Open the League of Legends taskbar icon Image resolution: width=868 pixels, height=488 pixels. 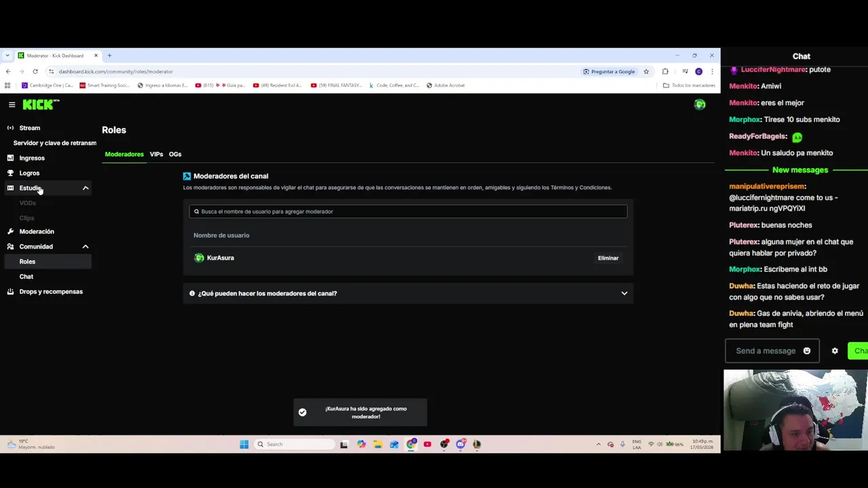[x=477, y=444]
